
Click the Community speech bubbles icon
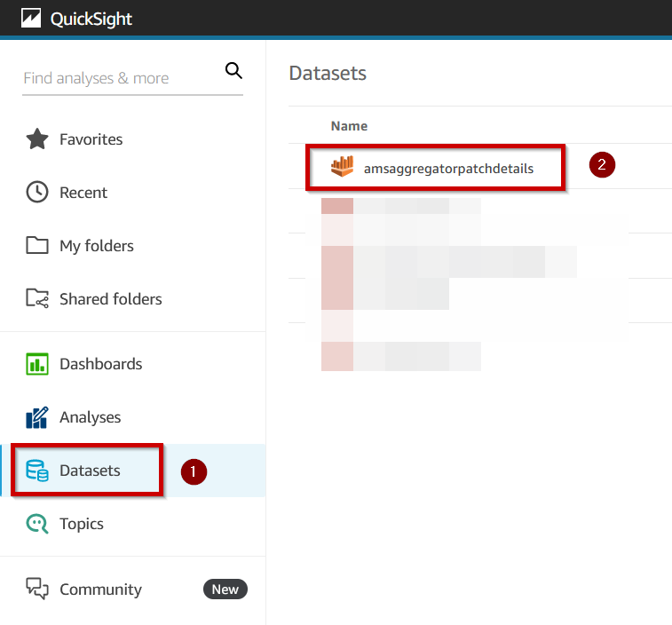click(37, 589)
